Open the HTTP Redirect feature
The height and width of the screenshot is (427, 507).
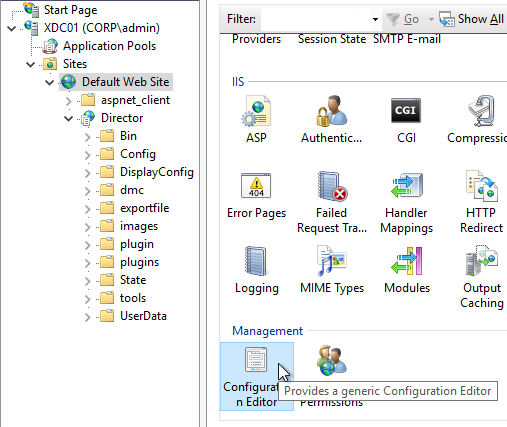482,186
